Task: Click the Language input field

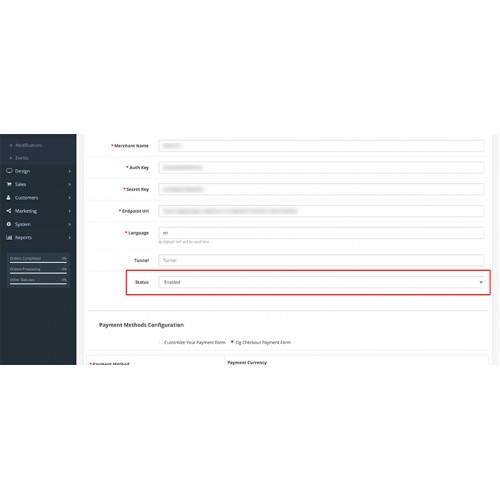Action: click(x=321, y=233)
